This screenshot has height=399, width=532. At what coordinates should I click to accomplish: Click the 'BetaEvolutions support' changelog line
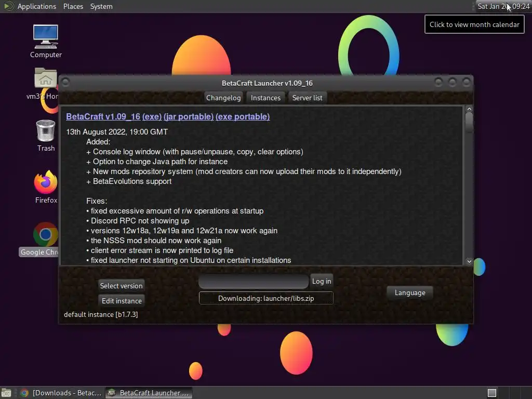129,181
